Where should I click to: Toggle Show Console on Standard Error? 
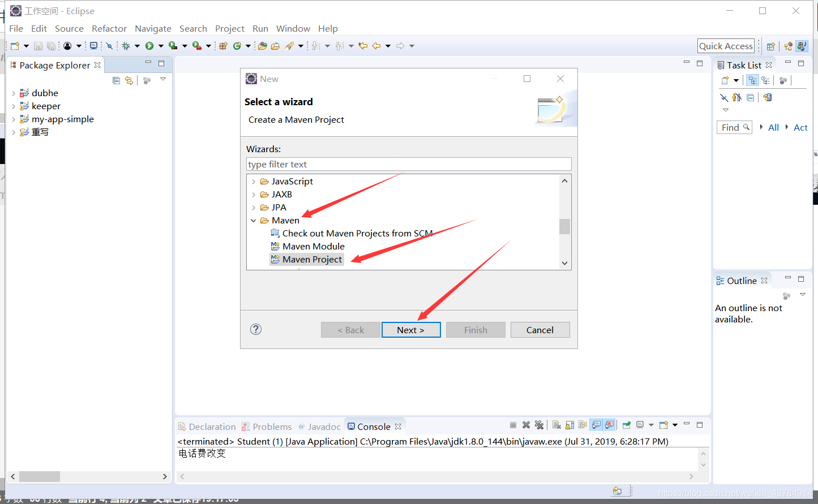pyautogui.click(x=610, y=425)
